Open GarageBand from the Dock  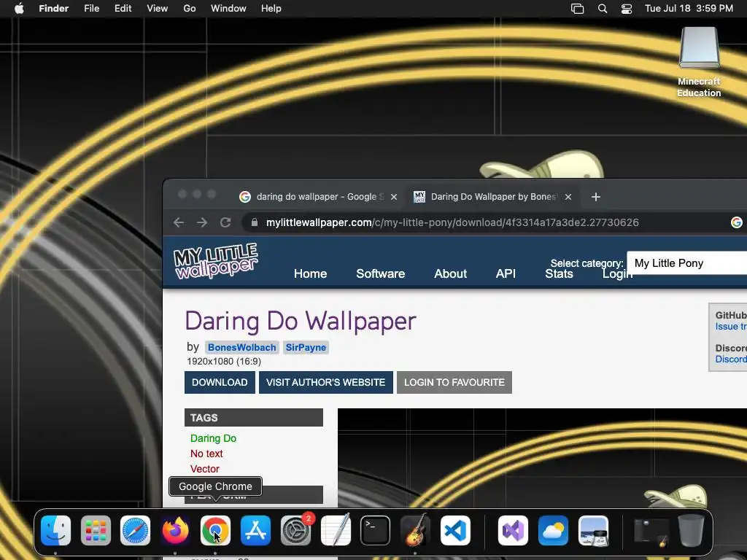coord(415,531)
